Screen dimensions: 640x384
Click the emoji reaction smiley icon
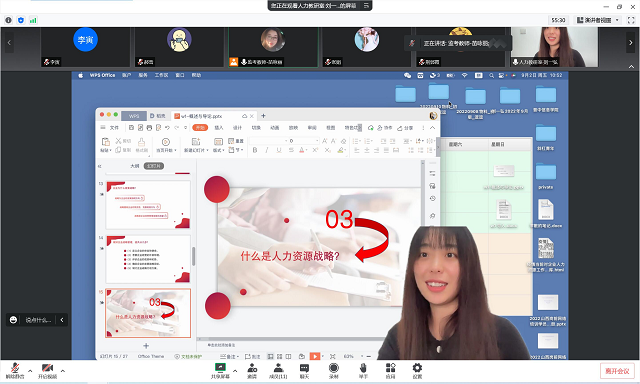point(13,320)
